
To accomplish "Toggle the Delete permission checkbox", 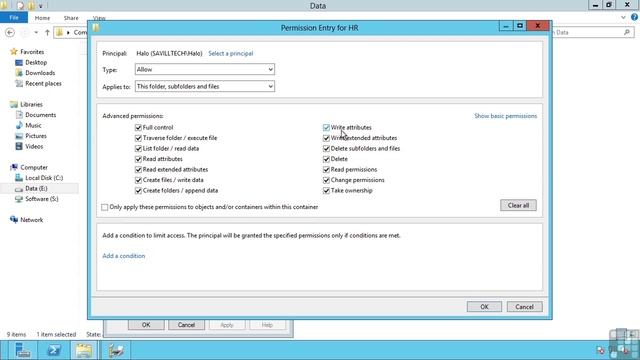I will (x=326, y=159).
